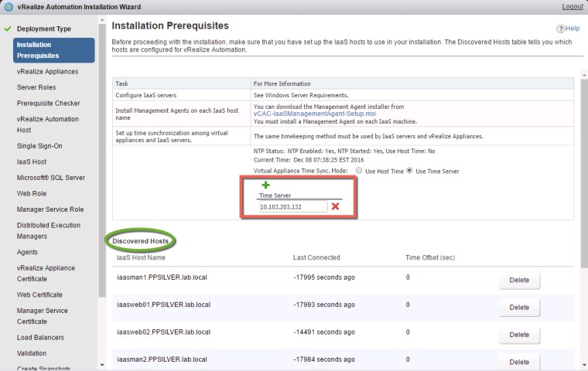Click sidebar scroll up arrow
The image size is (588, 371).
tap(102, 19)
